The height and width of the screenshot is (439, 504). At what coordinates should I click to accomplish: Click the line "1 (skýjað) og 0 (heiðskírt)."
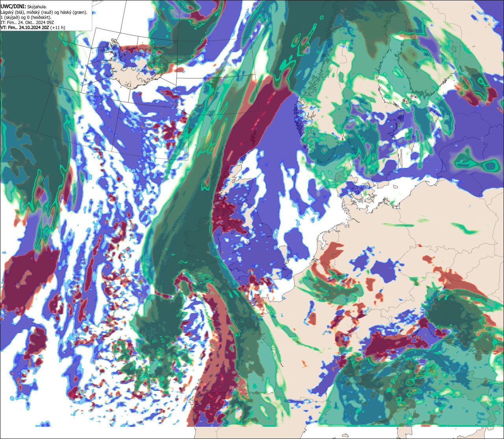(26, 17)
